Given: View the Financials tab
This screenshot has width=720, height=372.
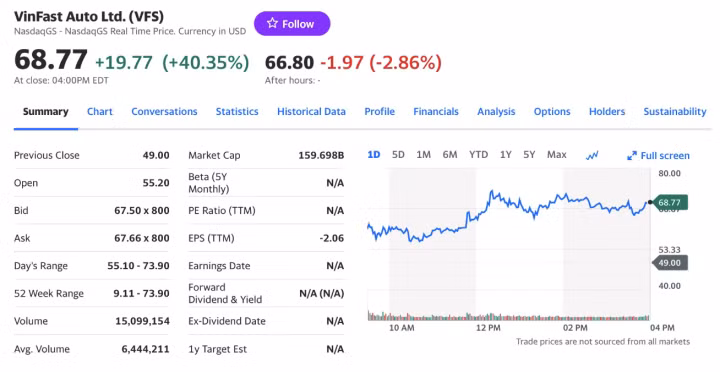Looking at the screenshot, I should point(436,112).
